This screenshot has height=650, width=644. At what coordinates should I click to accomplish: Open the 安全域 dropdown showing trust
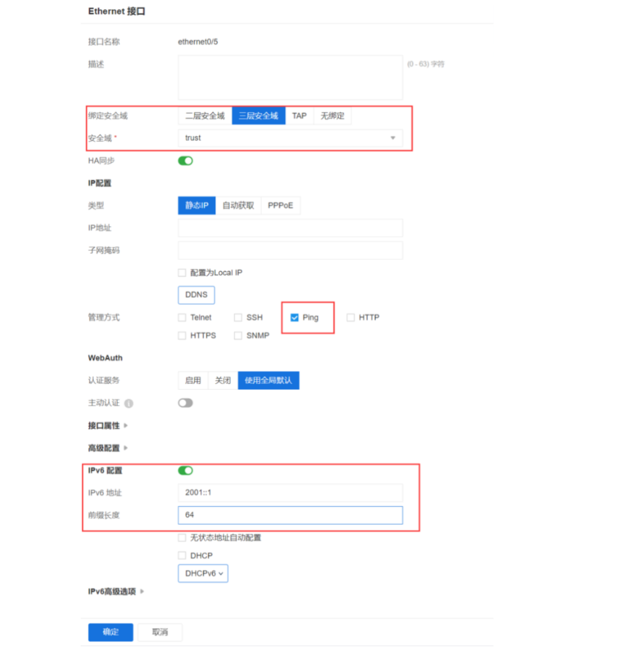[291, 138]
